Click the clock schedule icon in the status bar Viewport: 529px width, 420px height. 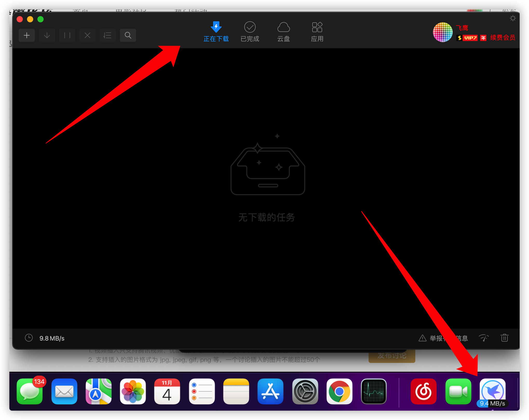point(29,338)
